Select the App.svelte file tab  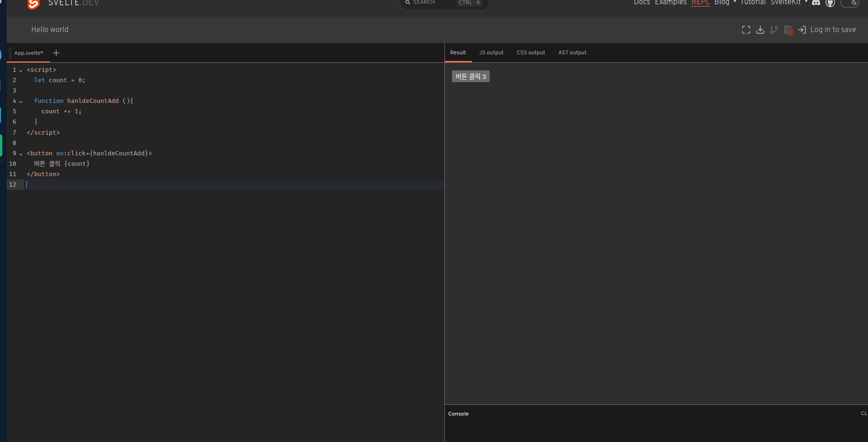coord(29,53)
